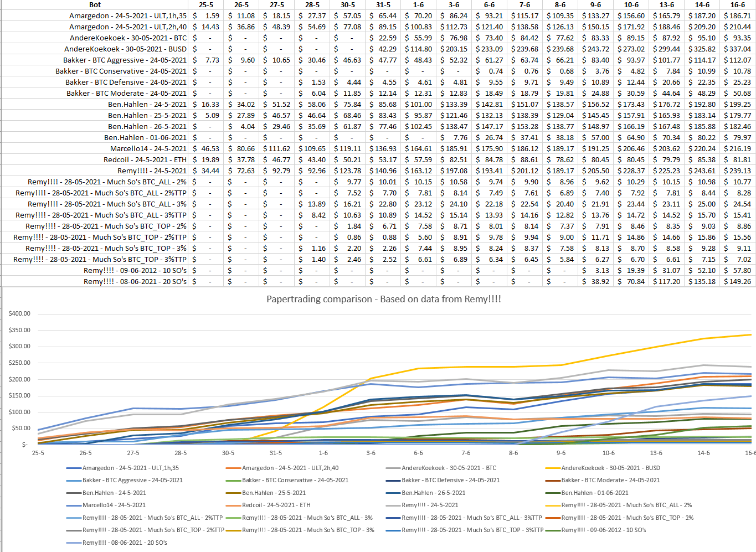Click the $4.04 cell in Ben.Hahlen 26-5-2021 row
The height and width of the screenshot is (552, 756).
pyautogui.click(x=241, y=127)
